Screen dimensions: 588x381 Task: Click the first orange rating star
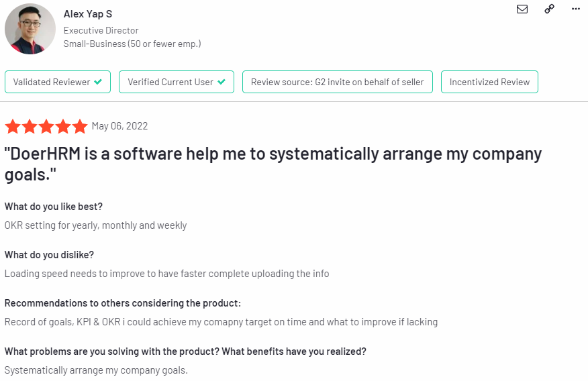pos(13,126)
